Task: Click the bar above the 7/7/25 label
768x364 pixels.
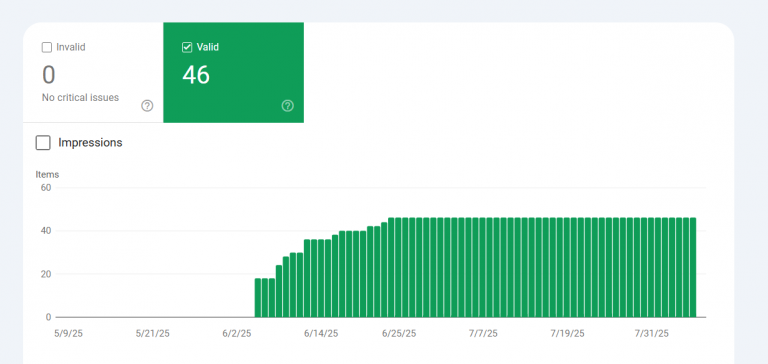Action: point(482,267)
